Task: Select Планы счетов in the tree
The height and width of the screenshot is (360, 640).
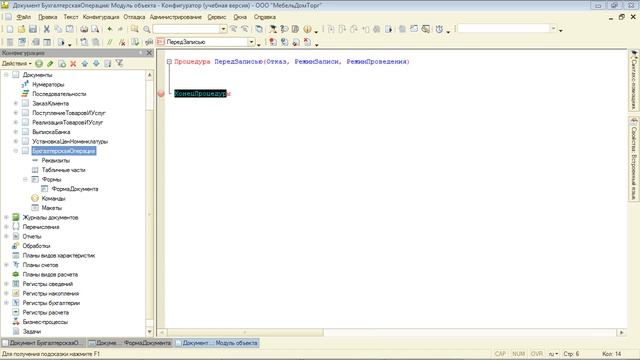Action: [x=40, y=265]
